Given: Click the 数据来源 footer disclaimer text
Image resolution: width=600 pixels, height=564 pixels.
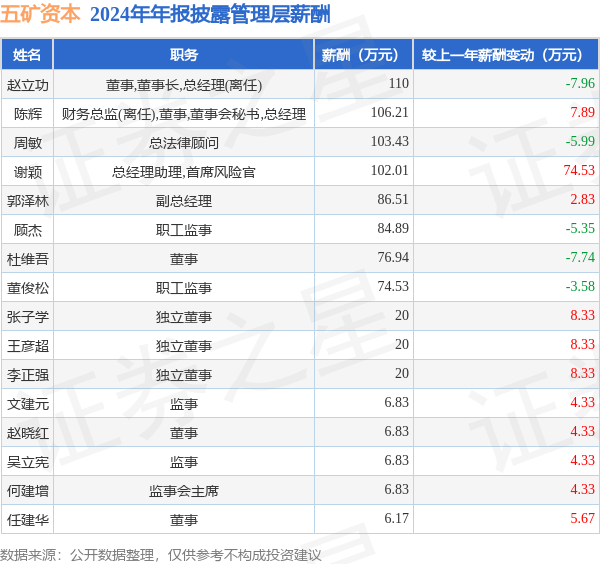Looking at the screenshot, I should [x=161, y=555].
